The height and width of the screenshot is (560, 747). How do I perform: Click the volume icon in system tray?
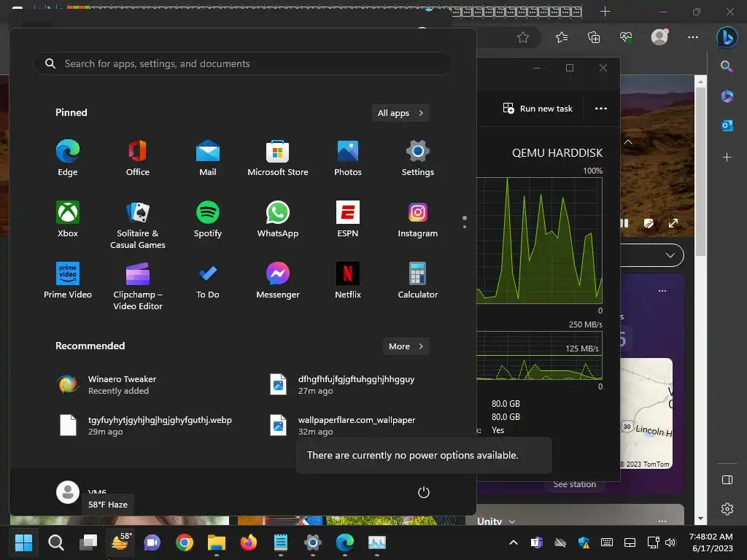click(671, 542)
